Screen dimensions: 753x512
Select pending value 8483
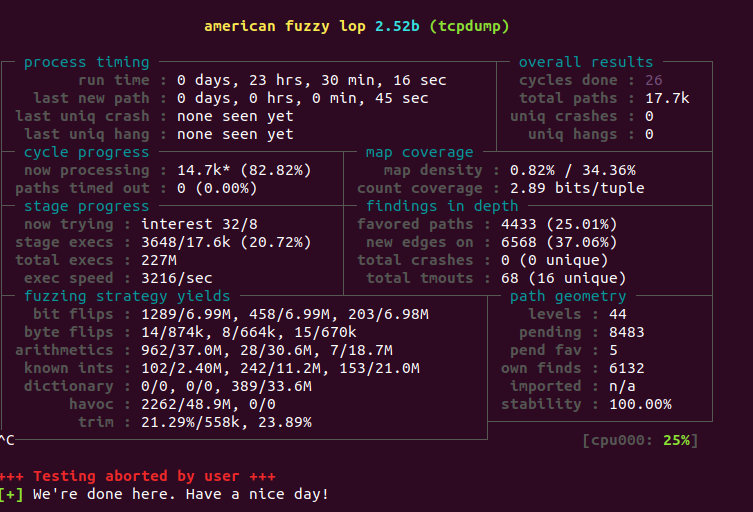pos(627,332)
